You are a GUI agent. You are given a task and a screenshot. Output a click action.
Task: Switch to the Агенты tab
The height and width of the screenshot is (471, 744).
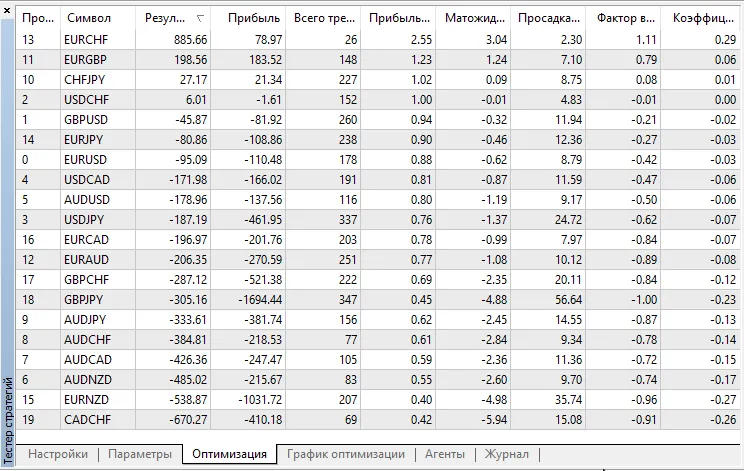click(444, 454)
